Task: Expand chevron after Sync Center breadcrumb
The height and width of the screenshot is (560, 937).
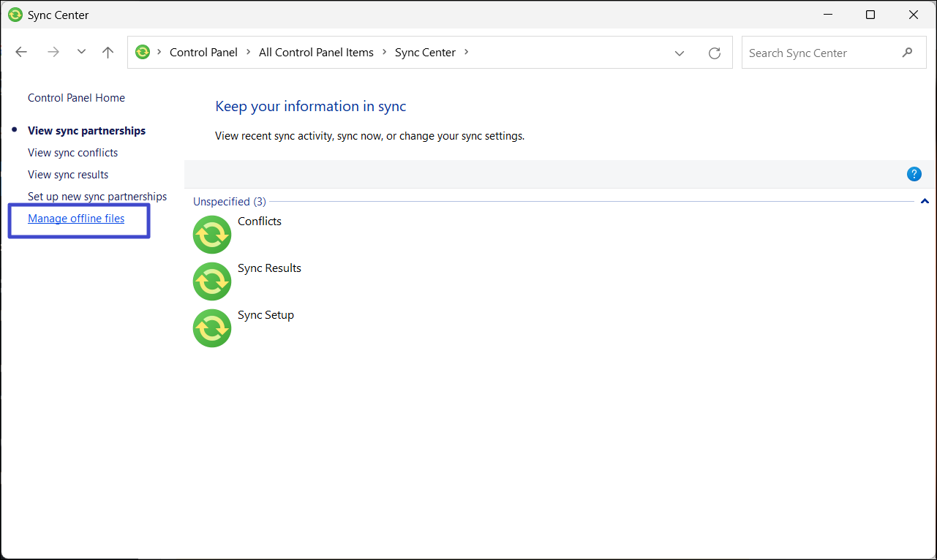Action: [x=467, y=53]
